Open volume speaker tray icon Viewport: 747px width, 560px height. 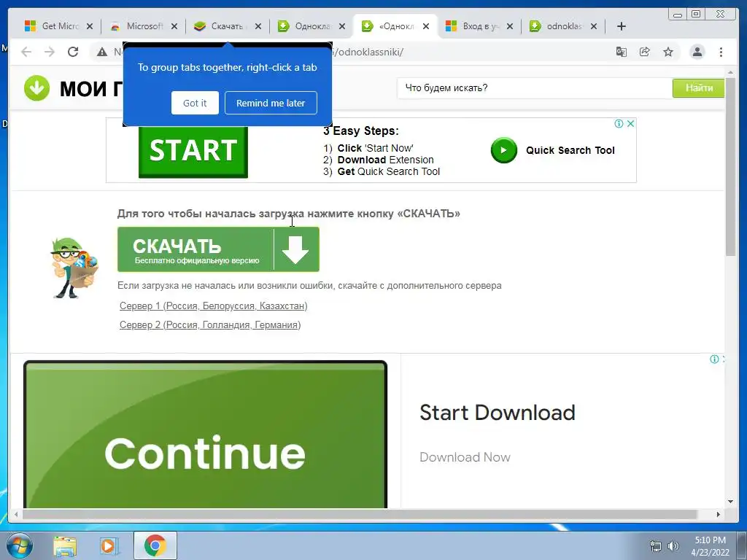pos(673,546)
